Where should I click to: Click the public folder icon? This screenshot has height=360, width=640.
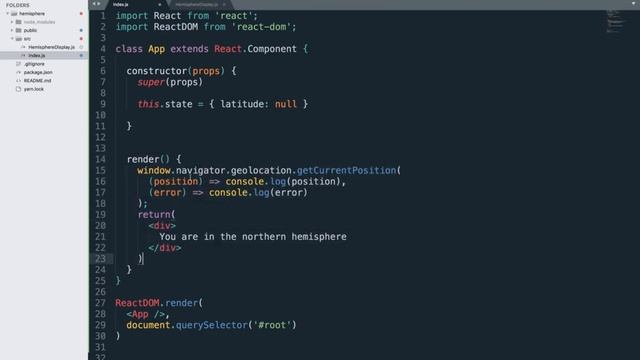[x=18, y=30]
